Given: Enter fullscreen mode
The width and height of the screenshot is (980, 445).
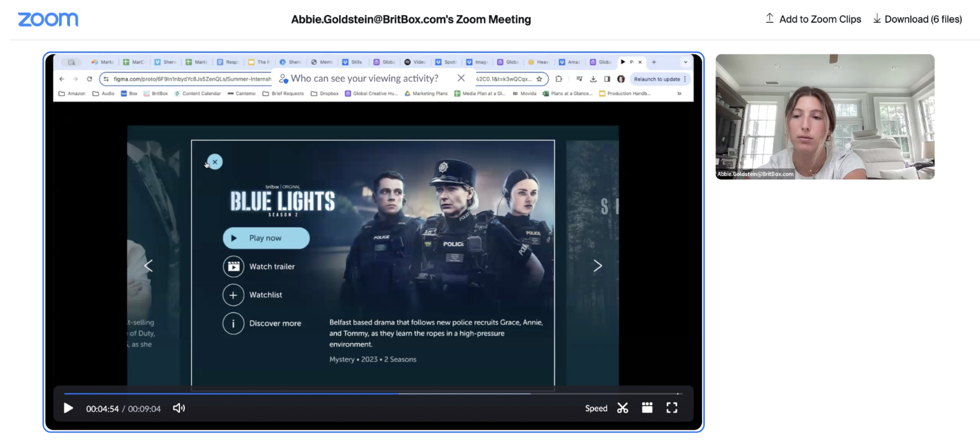Looking at the screenshot, I should tap(672, 408).
